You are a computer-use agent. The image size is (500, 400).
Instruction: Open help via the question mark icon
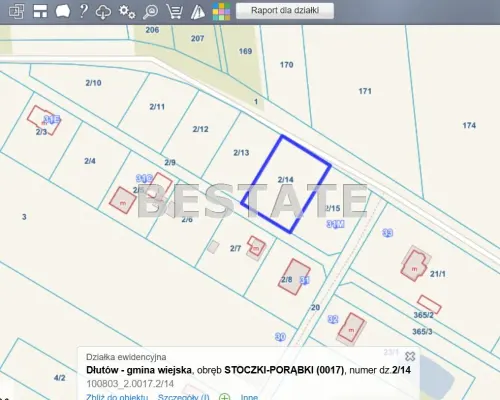coord(83,11)
